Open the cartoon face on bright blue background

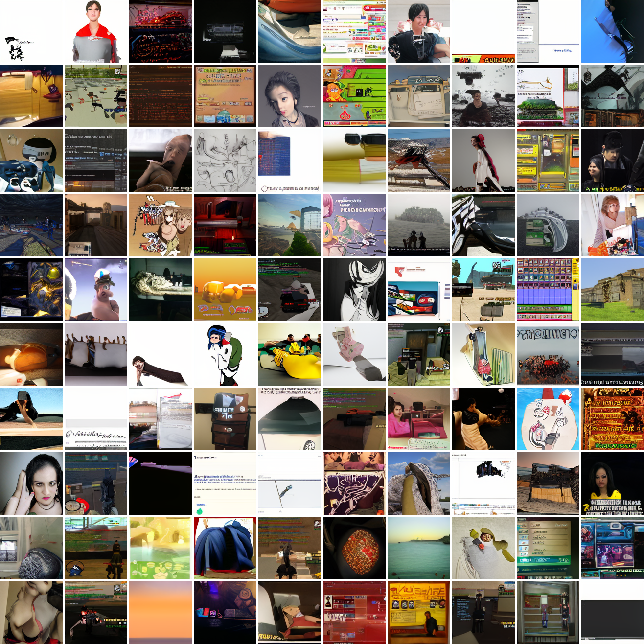coord(548,419)
